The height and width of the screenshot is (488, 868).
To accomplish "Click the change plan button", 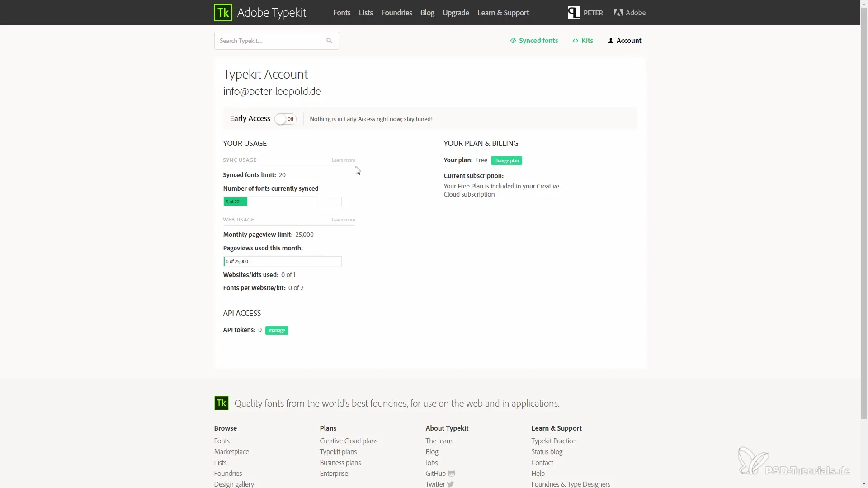I will point(506,160).
